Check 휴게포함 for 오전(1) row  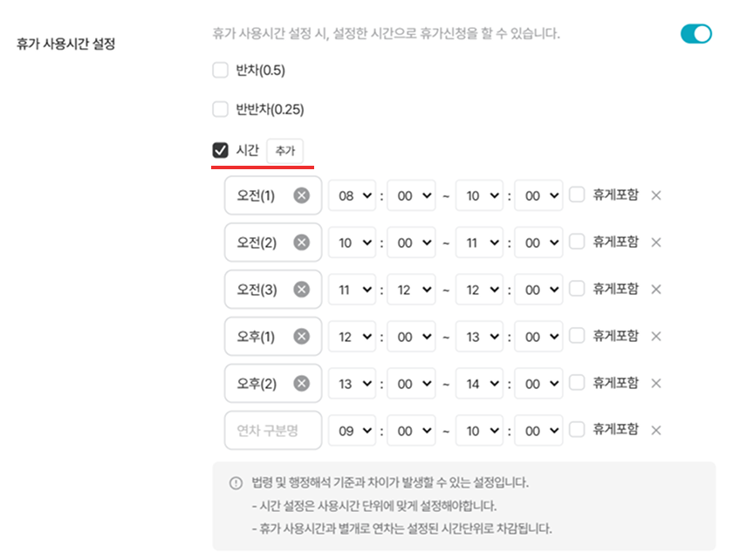pyautogui.click(x=577, y=195)
